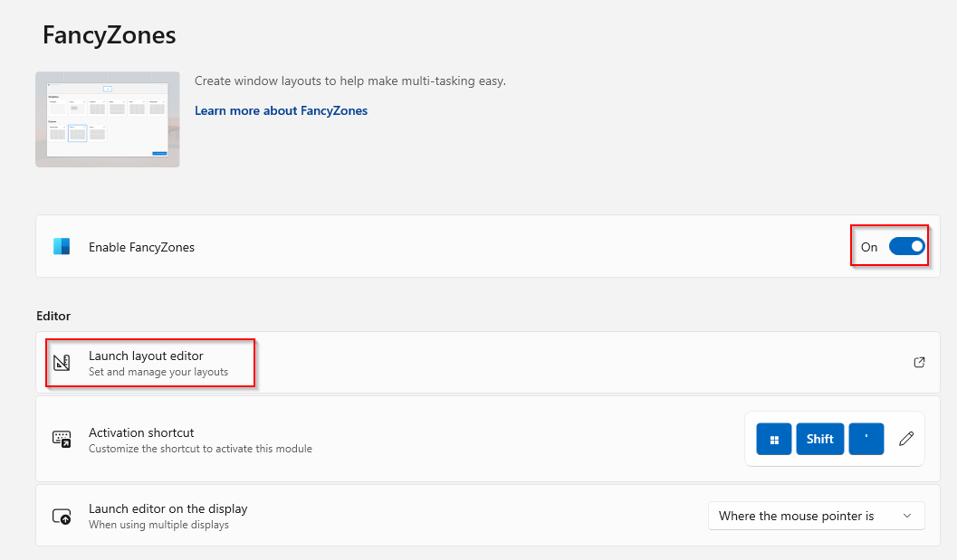Click the FancyZones preview thumbnail image
Screen dimensions: 957x560
click(x=108, y=119)
